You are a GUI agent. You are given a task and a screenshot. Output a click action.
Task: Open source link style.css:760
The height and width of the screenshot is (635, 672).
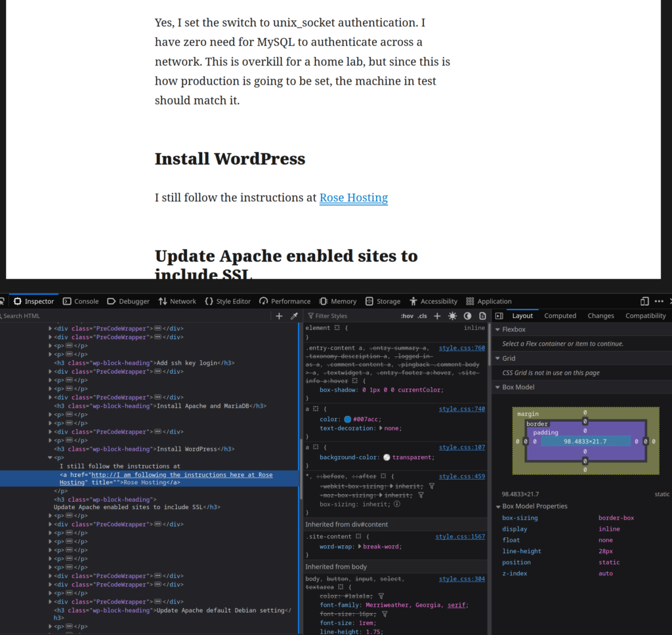[461, 348]
